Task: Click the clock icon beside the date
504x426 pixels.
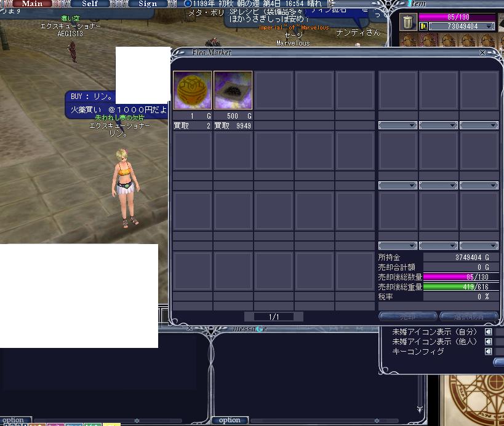Action: tap(188, 4)
